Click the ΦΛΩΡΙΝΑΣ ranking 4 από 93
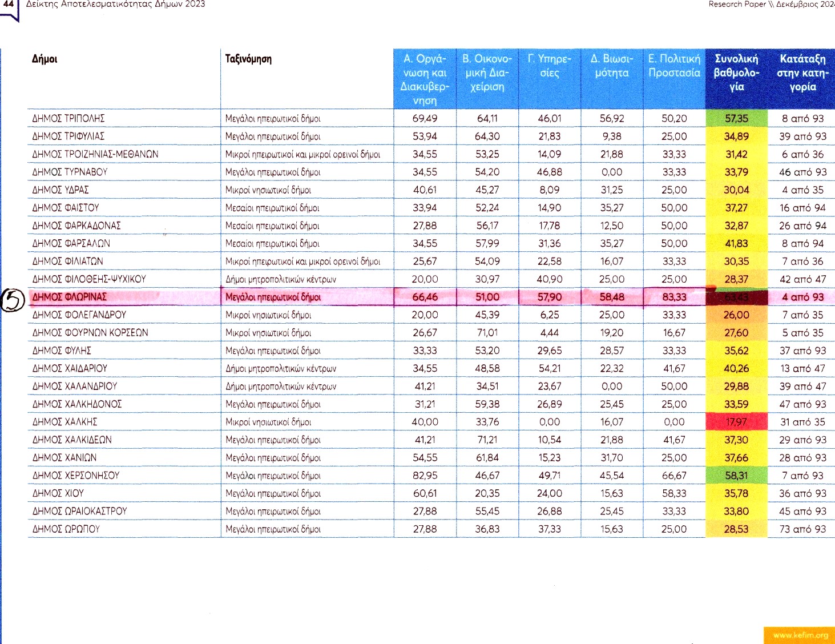This screenshot has width=835, height=644. pos(802,297)
